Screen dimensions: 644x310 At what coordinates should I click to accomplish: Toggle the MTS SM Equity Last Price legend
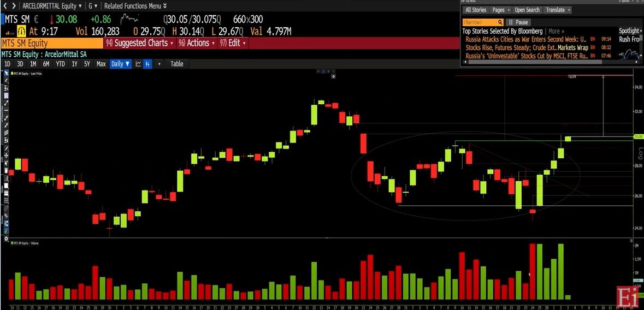(x=27, y=74)
